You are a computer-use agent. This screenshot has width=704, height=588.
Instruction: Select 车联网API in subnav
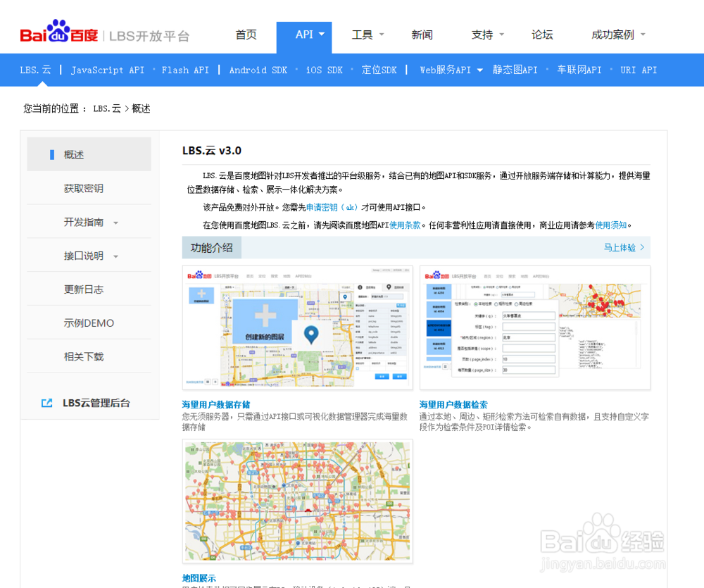coord(579,70)
